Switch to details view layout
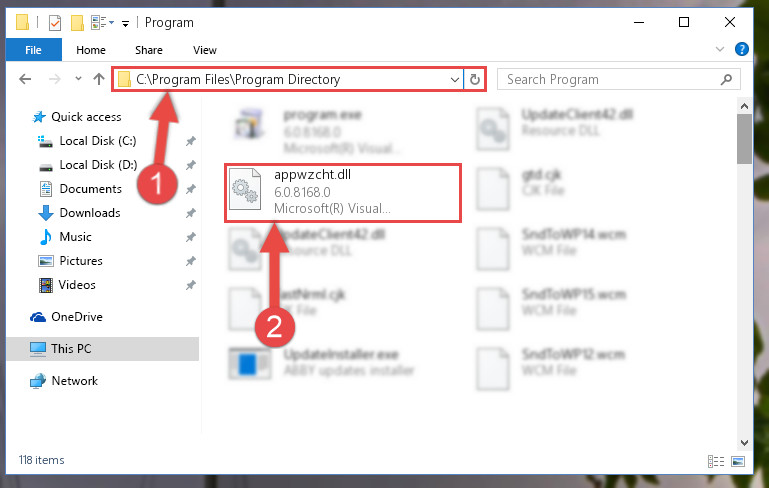 tap(716, 461)
